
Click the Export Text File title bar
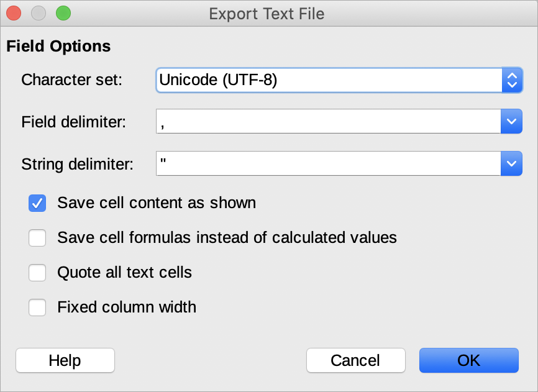pos(267,14)
